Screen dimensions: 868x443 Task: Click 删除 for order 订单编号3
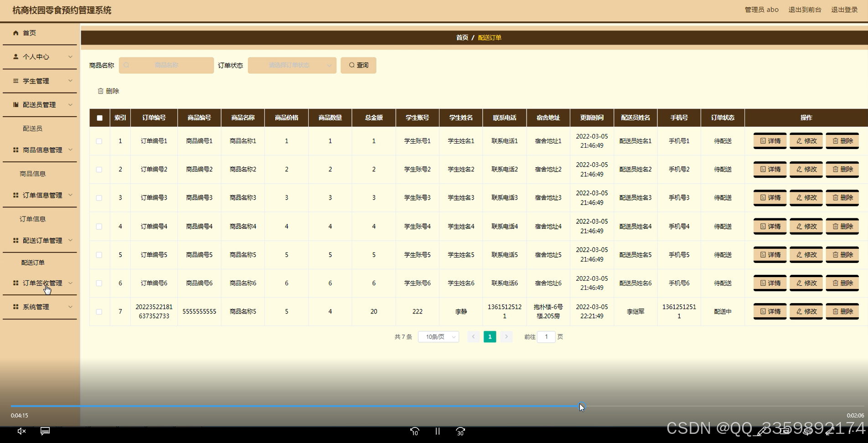[x=842, y=197]
